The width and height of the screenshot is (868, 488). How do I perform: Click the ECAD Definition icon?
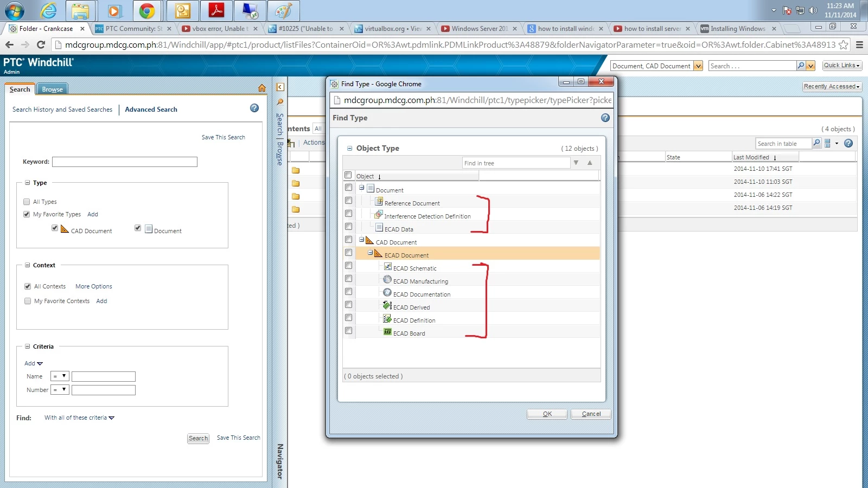pos(387,318)
